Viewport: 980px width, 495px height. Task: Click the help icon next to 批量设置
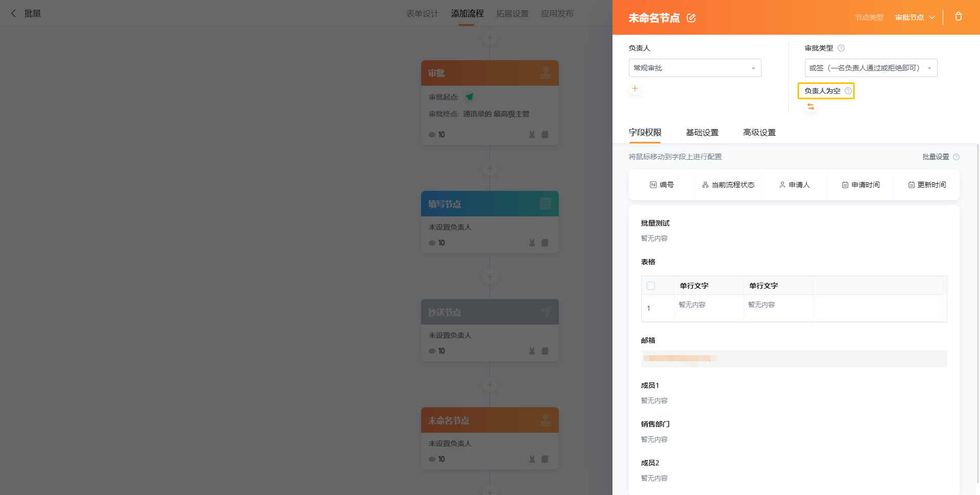tap(957, 157)
